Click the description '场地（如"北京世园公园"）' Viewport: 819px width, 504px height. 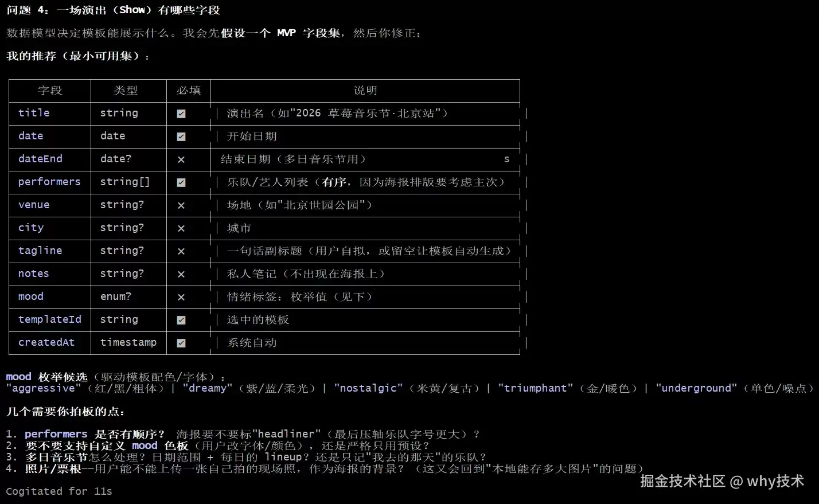(x=299, y=205)
